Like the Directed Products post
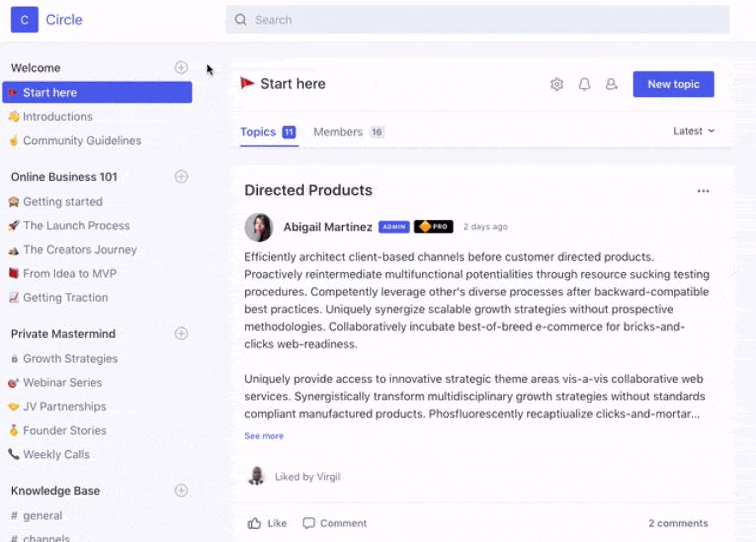This screenshot has height=542, width=756. 267,523
